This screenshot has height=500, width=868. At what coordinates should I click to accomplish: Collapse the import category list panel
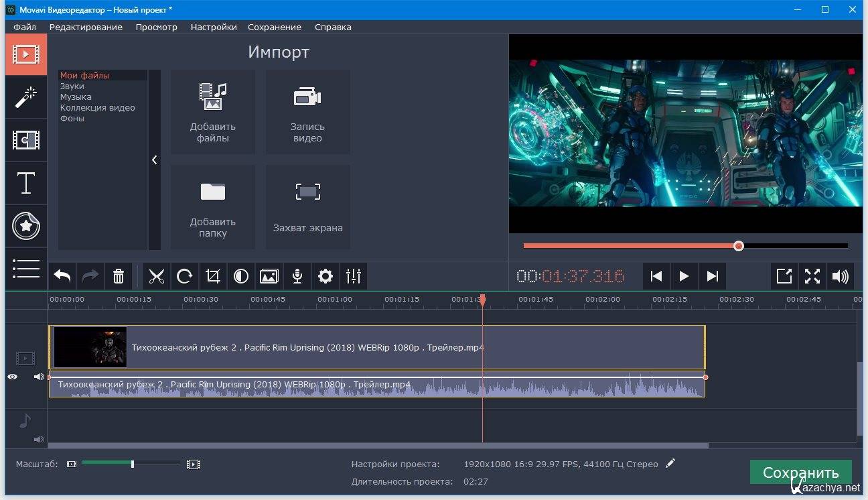pos(155,160)
